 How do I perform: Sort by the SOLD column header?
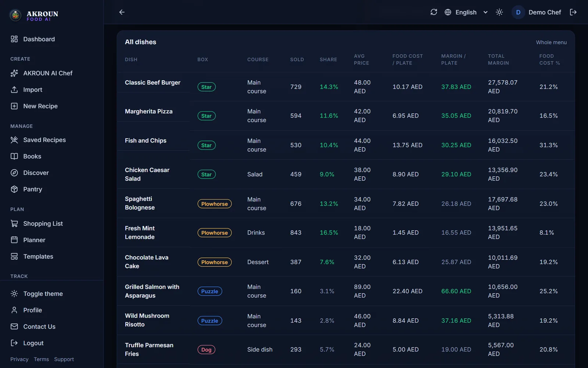click(297, 60)
